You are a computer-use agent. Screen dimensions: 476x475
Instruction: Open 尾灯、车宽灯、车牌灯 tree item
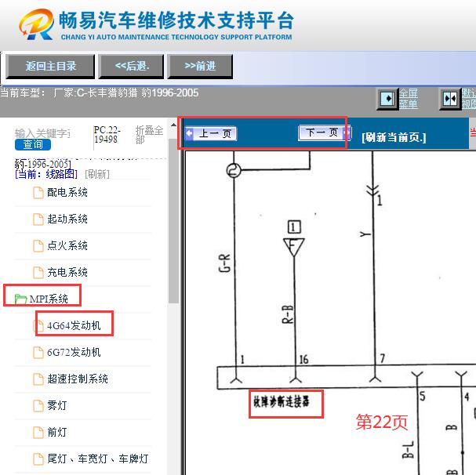98,459
